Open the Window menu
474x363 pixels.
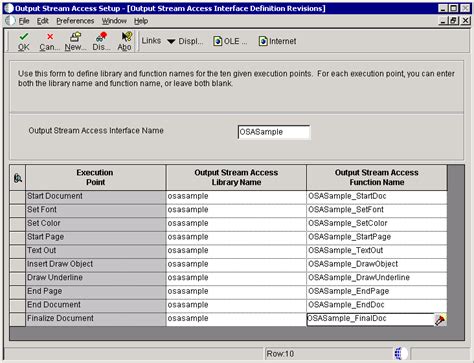(114, 21)
